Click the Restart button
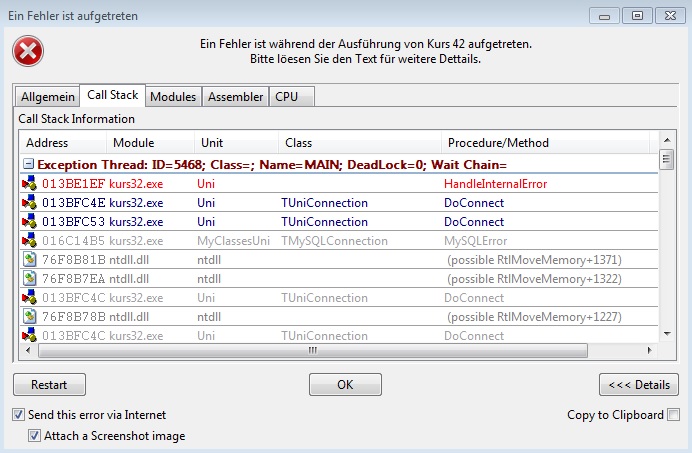The image size is (692, 453). [49, 384]
